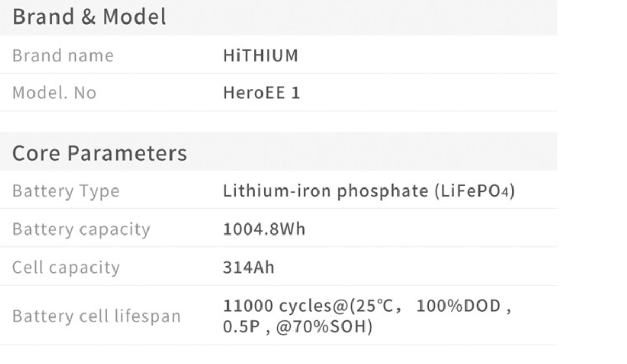This screenshot has height=364, width=627.
Task: Click the 100%DOD text in lifespan value
Action: coord(458,307)
